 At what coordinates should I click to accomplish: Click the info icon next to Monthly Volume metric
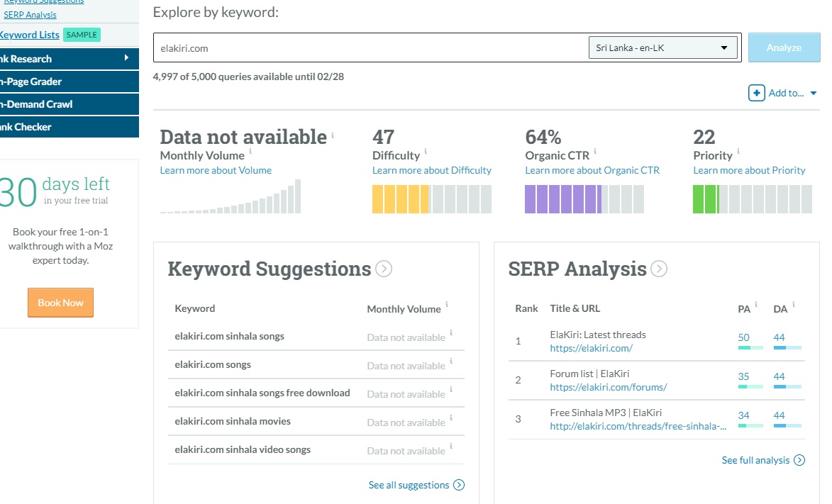click(x=250, y=151)
